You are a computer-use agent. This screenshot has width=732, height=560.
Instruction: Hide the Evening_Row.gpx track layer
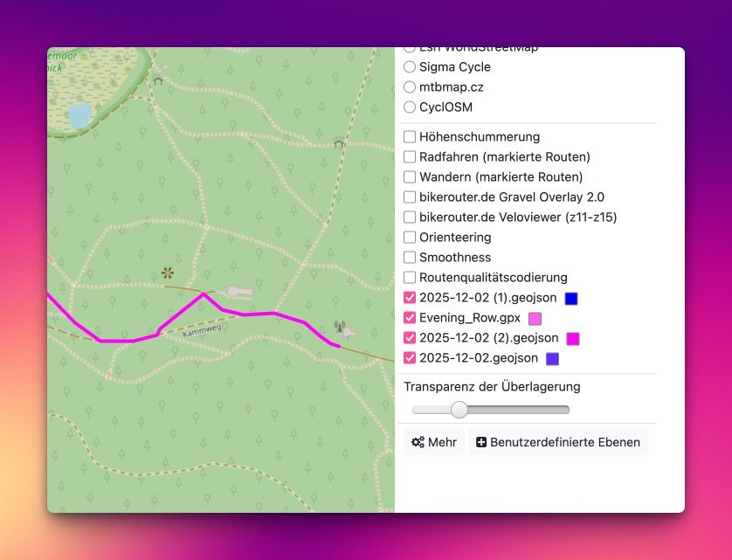pyautogui.click(x=410, y=317)
